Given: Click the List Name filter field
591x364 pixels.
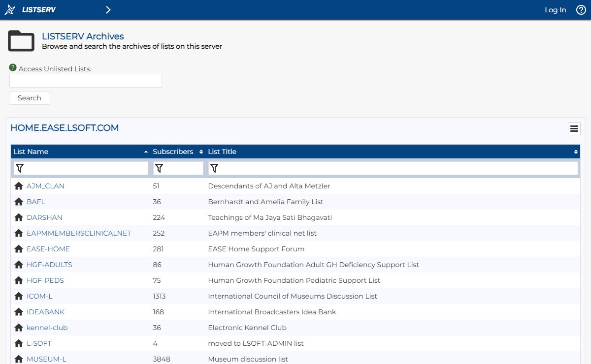Looking at the screenshot, I should [x=81, y=168].
